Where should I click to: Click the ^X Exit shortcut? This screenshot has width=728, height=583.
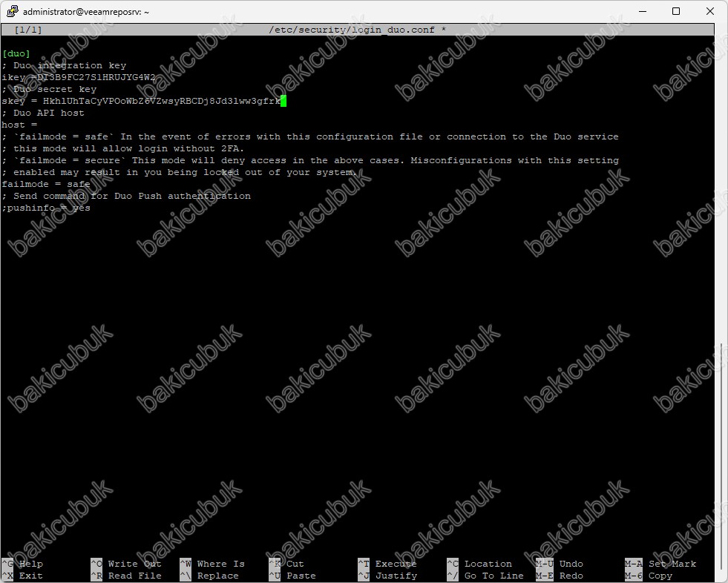[22, 576]
